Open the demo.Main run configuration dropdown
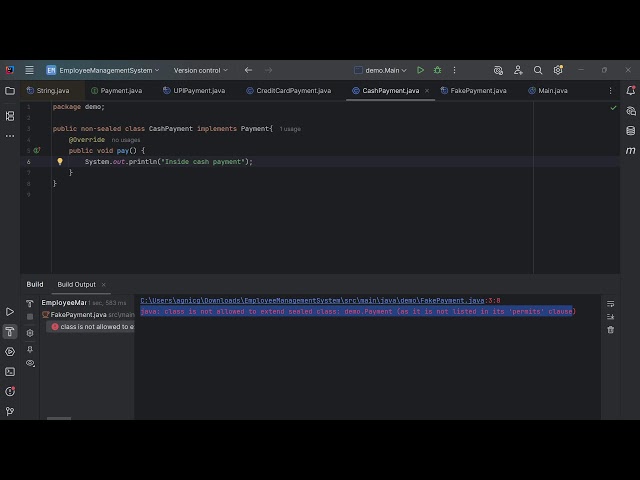Viewport: 640px width, 480px height. click(380, 70)
